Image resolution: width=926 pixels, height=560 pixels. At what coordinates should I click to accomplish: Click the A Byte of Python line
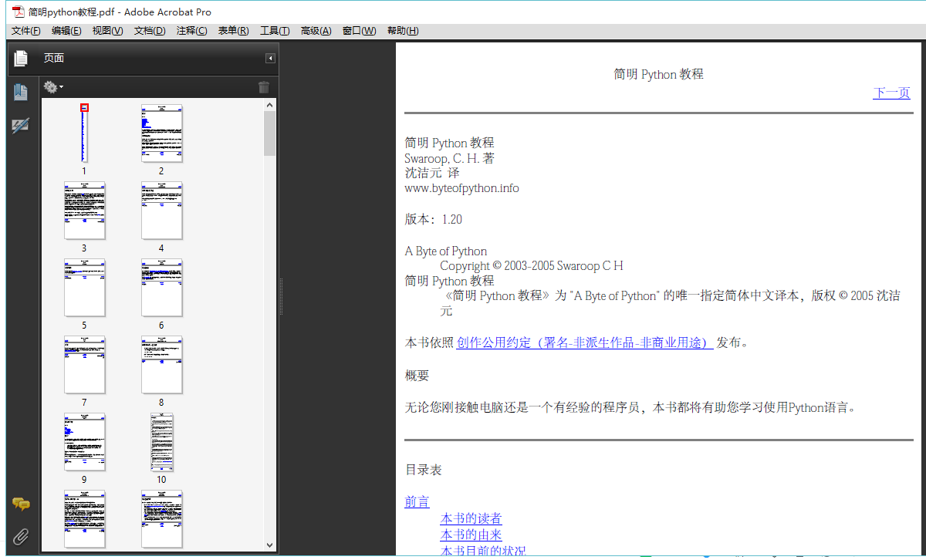446,251
